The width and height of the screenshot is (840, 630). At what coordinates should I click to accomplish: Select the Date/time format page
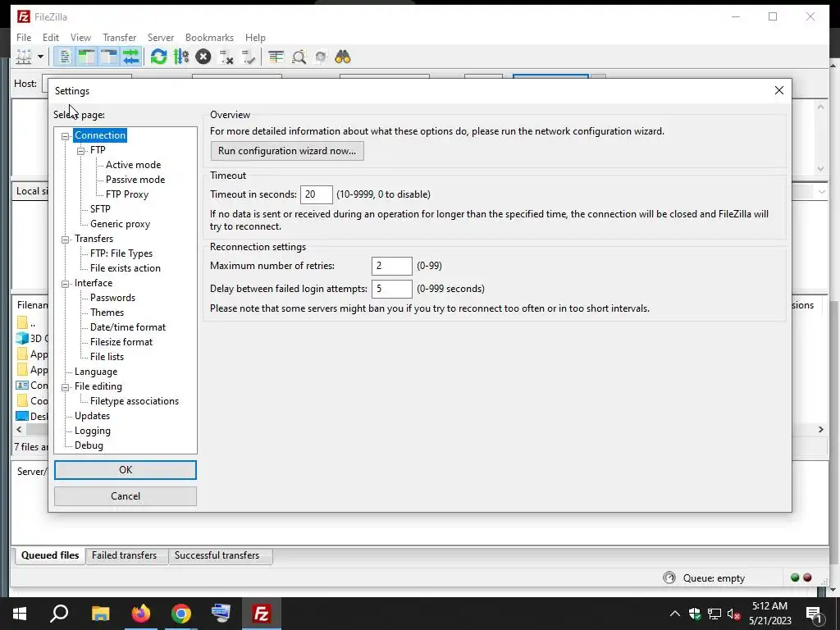[128, 326]
